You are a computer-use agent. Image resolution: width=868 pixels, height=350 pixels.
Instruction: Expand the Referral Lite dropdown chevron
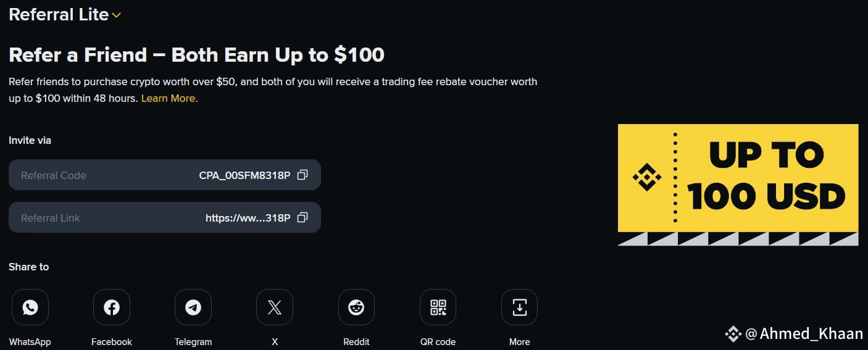pos(116,15)
